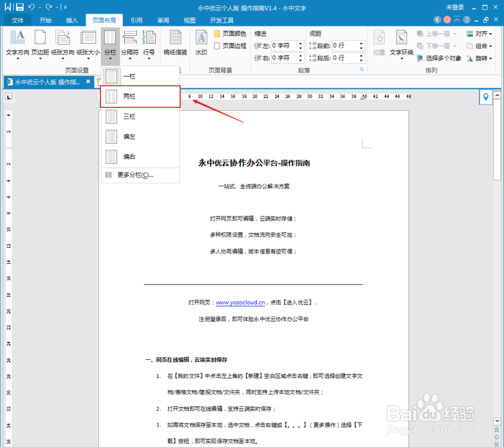Viewport: 504px width, 447px height.
Task: Switch to the View (视图) tab
Action: point(190,20)
